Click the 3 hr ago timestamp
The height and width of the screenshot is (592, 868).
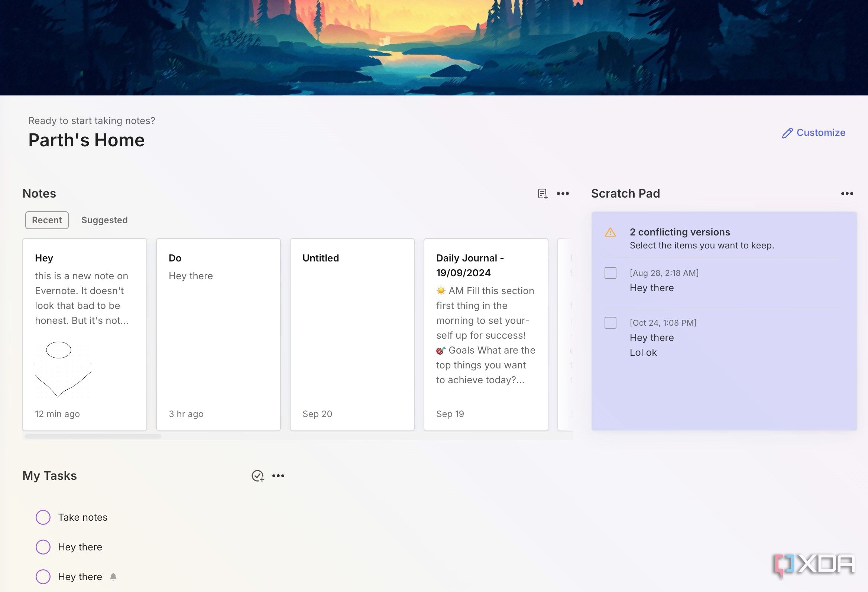[x=186, y=414]
